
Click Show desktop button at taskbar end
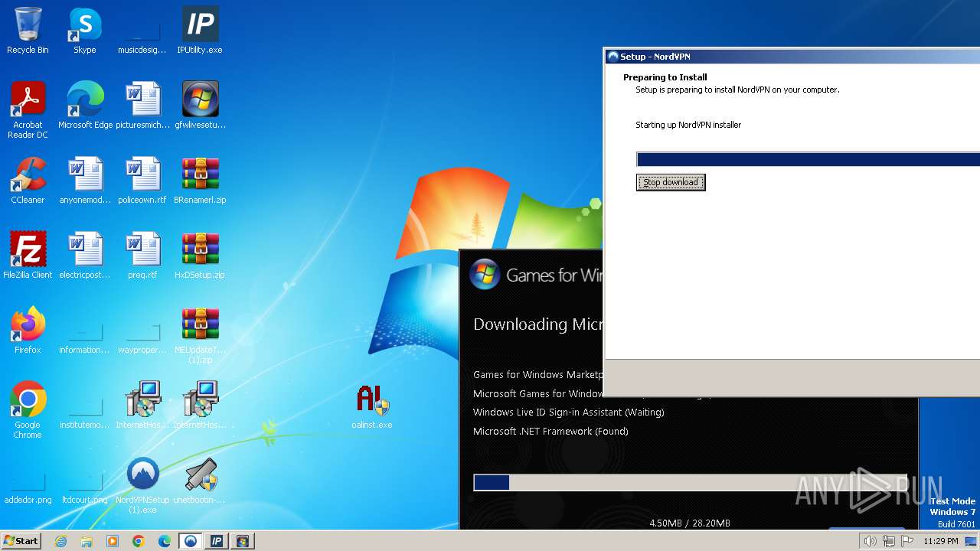[x=972, y=541]
